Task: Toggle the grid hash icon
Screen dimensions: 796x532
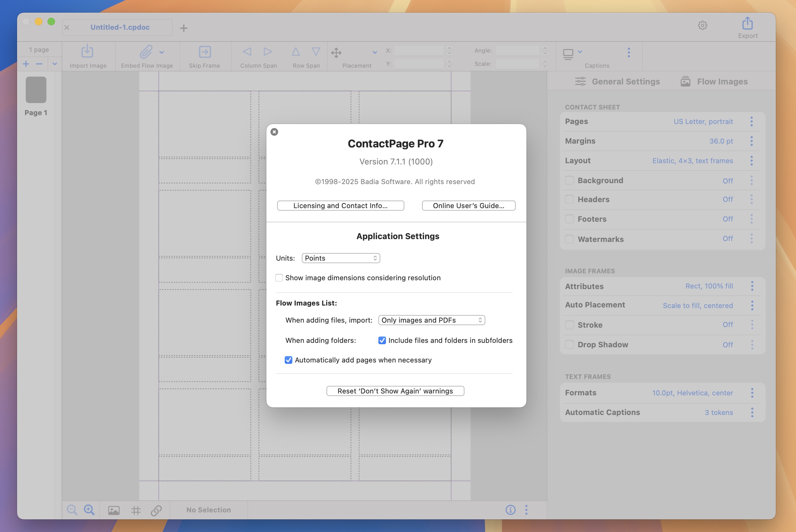Action: [136, 510]
